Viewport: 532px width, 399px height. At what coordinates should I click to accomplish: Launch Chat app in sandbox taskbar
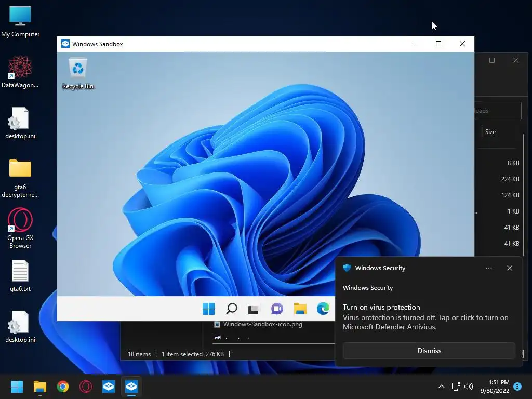[x=277, y=309]
